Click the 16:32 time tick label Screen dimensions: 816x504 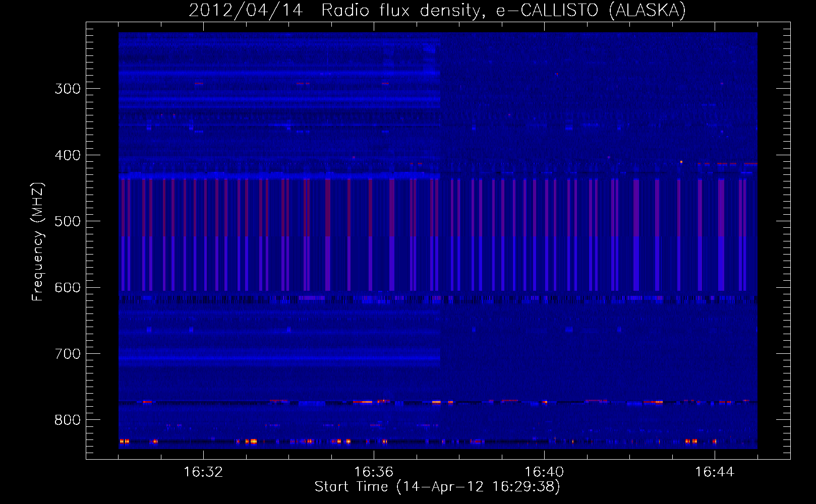coord(203,472)
